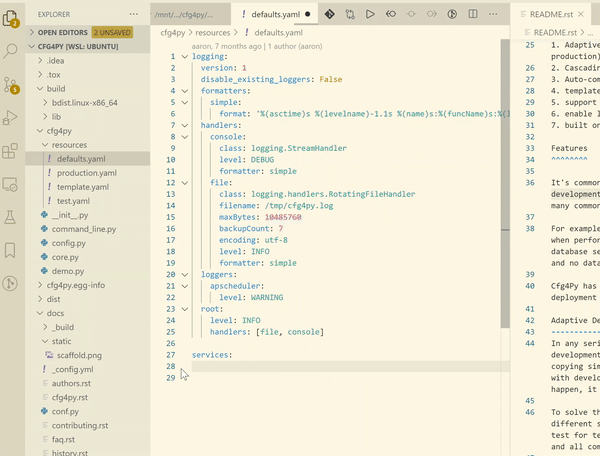Open config.py file
The height and width of the screenshot is (456, 600).
[68, 243]
